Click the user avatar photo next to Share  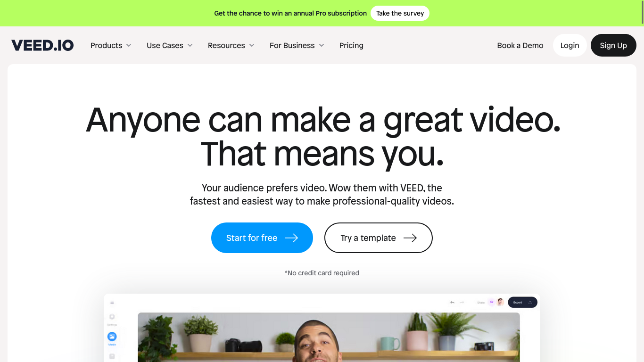[x=500, y=302]
